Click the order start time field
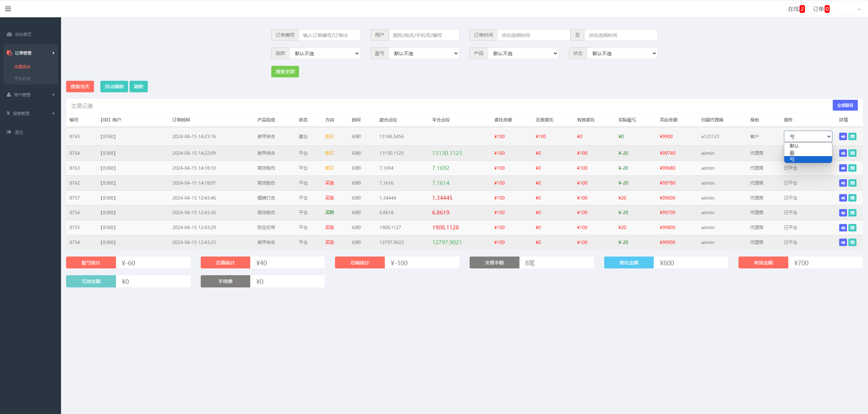The width and height of the screenshot is (868, 414). pyautogui.click(x=533, y=35)
